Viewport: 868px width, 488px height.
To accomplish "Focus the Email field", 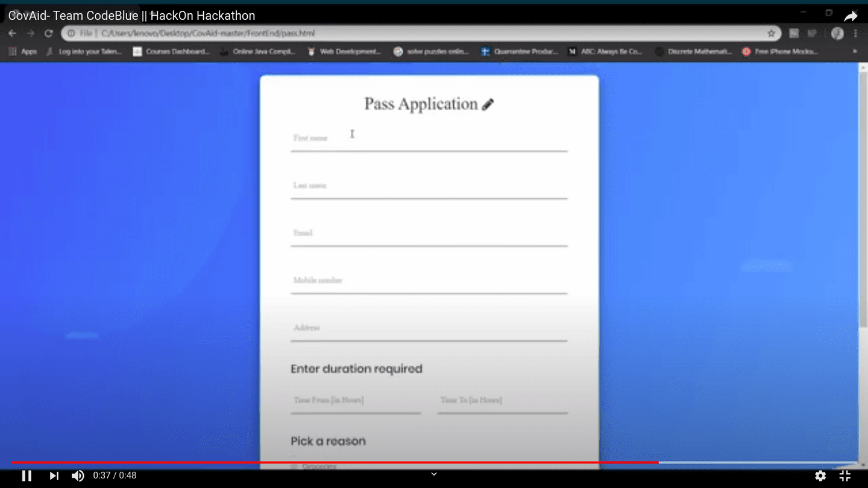I will pyautogui.click(x=429, y=234).
